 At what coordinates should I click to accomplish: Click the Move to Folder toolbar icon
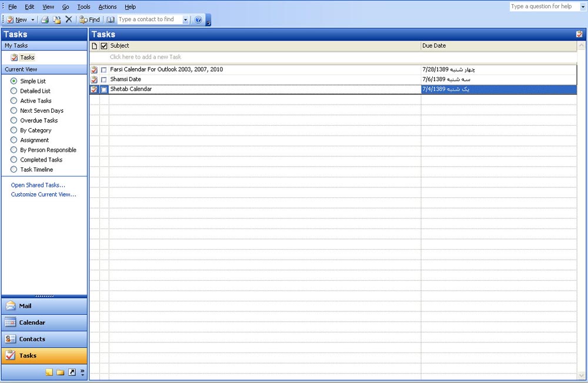coord(56,19)
